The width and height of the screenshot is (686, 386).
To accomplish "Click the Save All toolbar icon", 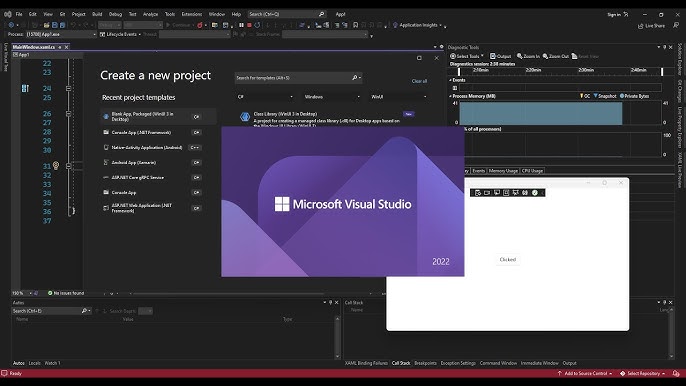I will click(62, 25).
